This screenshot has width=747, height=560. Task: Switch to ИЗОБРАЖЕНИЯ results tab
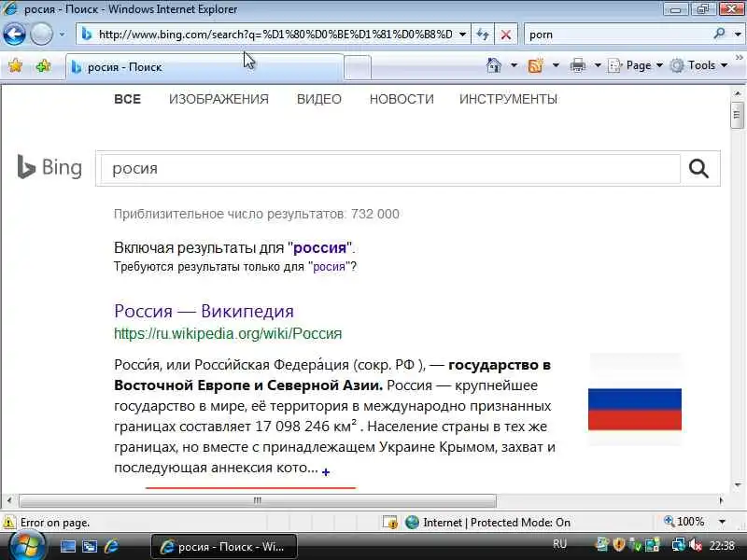[x=218, y=99]
